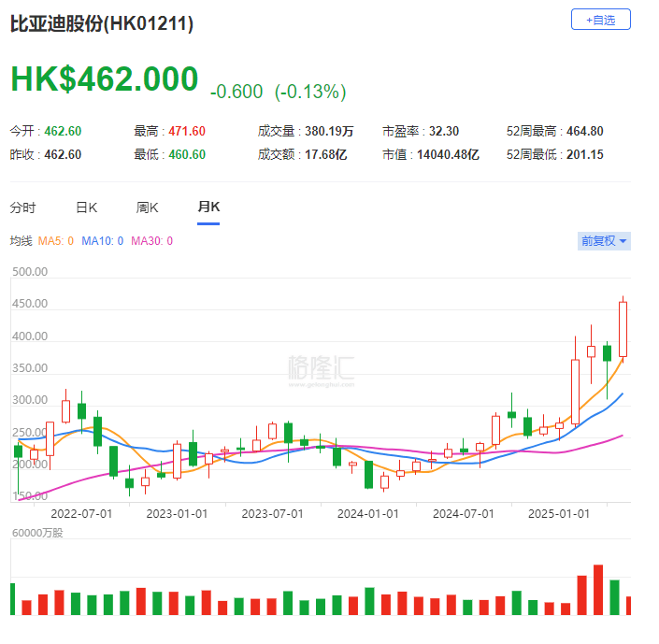Select the 月K monthly chart tab
659x644 pixels.
208,208
